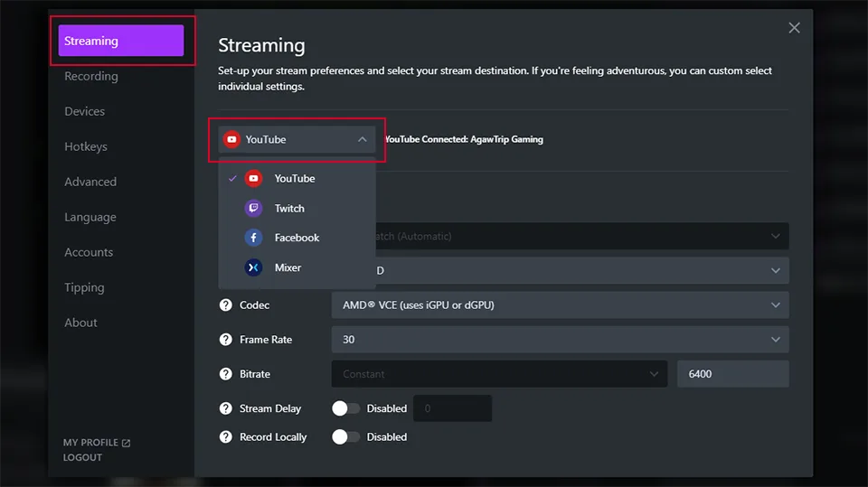Select Facebook option in platform list
The width and height of the screenshot is (868, 487).
297,238
